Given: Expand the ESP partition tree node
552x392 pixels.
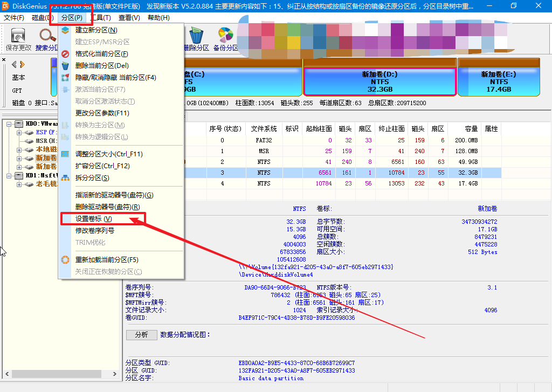Looking at the screenshot, I should tap(19, 132).
